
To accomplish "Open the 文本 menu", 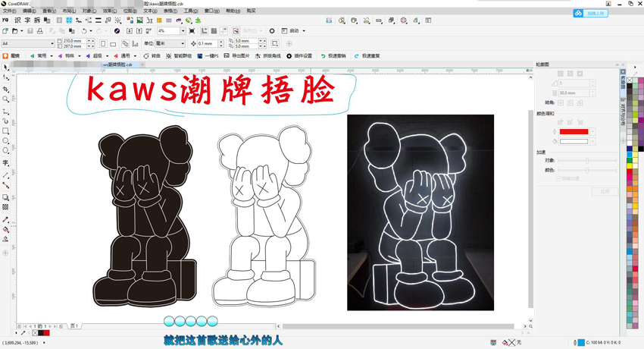I will (150, 11).
